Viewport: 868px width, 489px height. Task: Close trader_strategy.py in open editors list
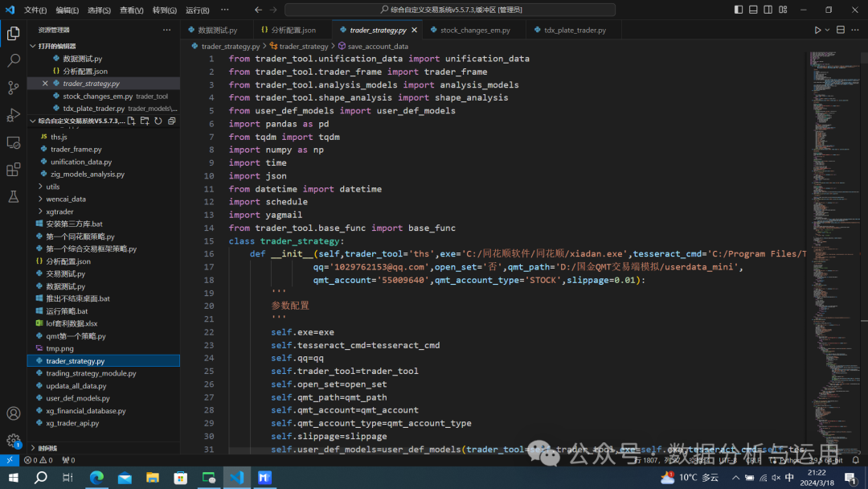(45, 83)
